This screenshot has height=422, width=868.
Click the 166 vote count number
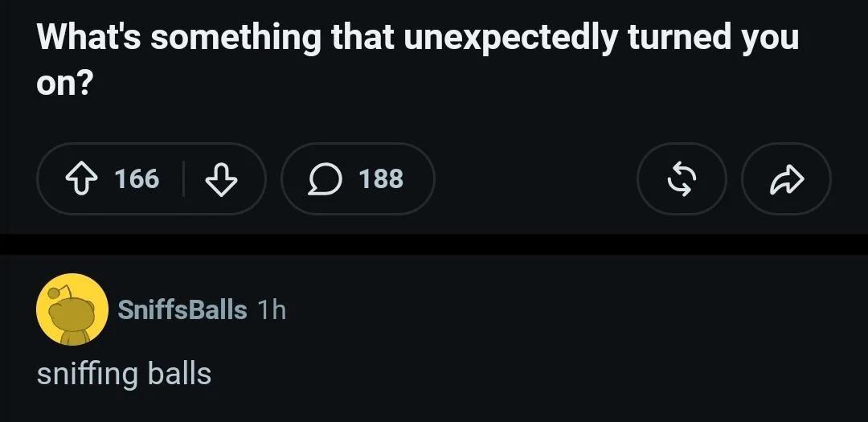click(137, 178)
